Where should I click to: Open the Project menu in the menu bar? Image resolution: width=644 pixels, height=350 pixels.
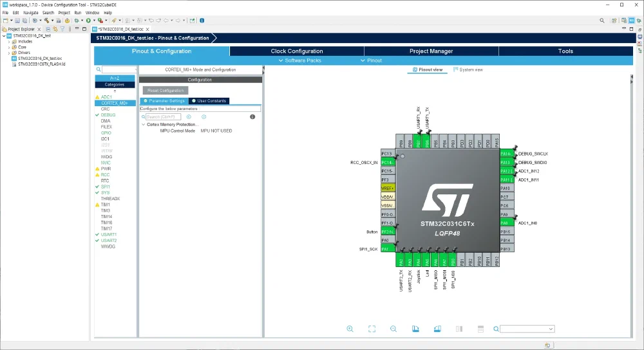pos(64,12)
